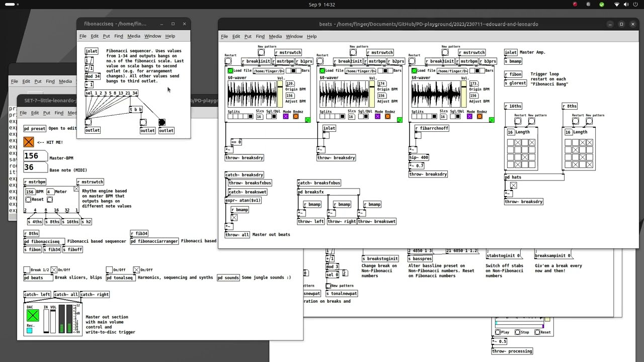Image resolution: width=644 pixels, height=362 pixels.
Task: Click the cyan Rec. trigger
Action: coord(29,330)
